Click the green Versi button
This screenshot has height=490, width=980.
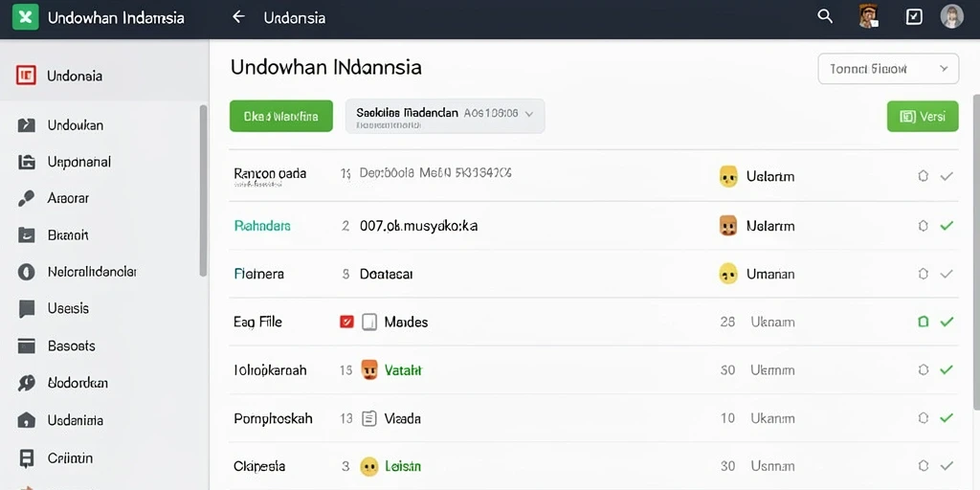coord(923,116)
